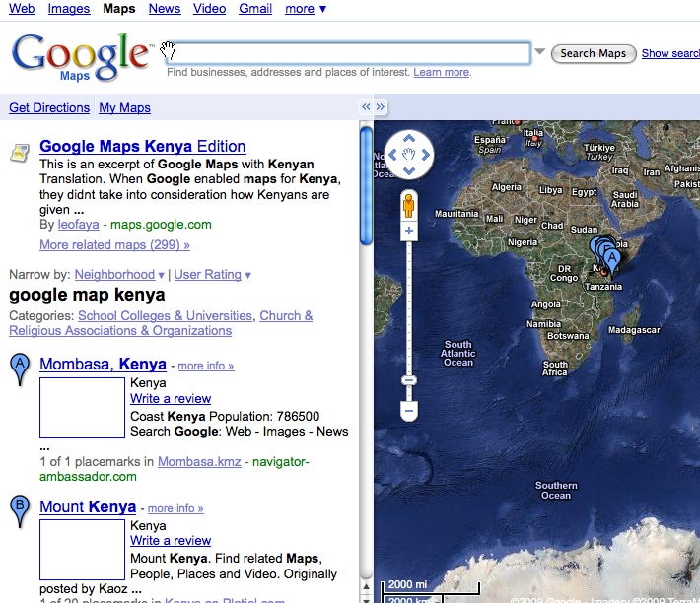The image size is (700, 603).
Task: Click the Algeria label on map
Action: point(506,187)
